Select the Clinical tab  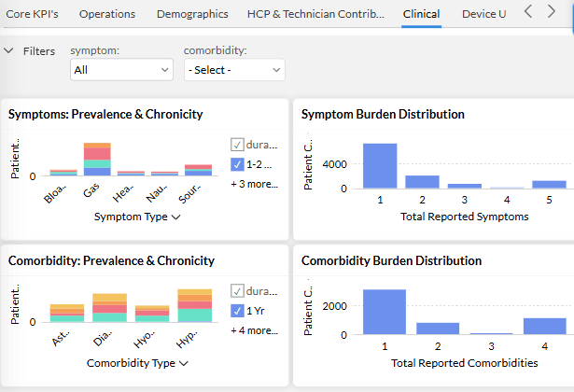[421, 14]
